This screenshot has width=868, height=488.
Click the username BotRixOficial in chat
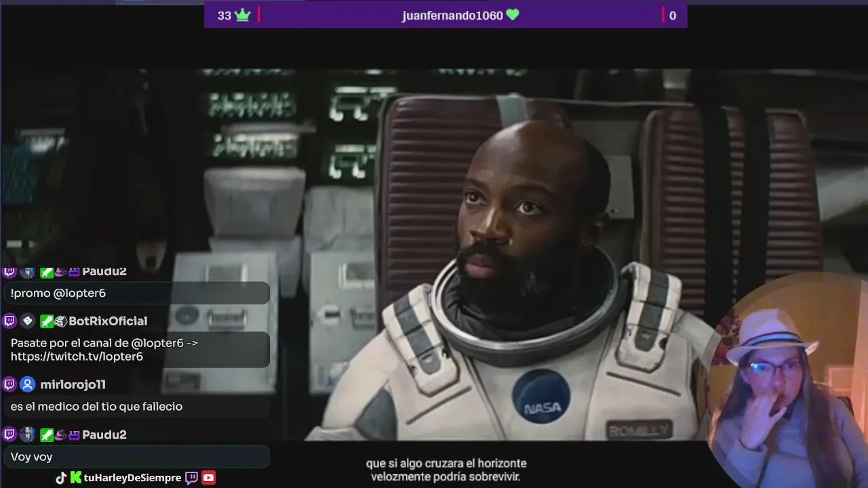coord(108,321)
